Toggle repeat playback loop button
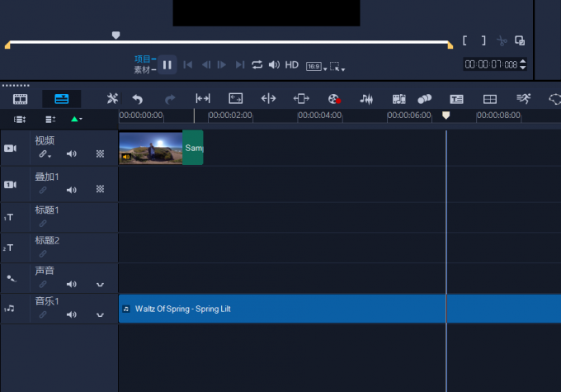The width and height of the screenshot is (561, 392). point(257,64)
